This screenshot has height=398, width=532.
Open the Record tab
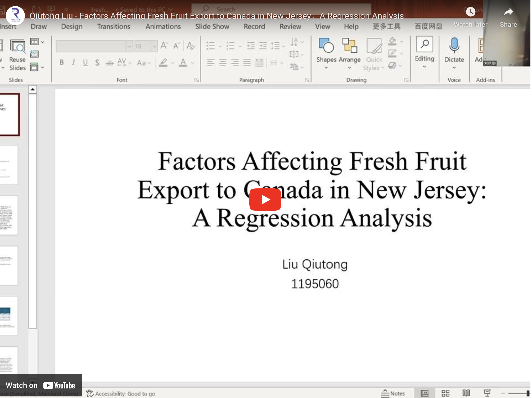254,26
